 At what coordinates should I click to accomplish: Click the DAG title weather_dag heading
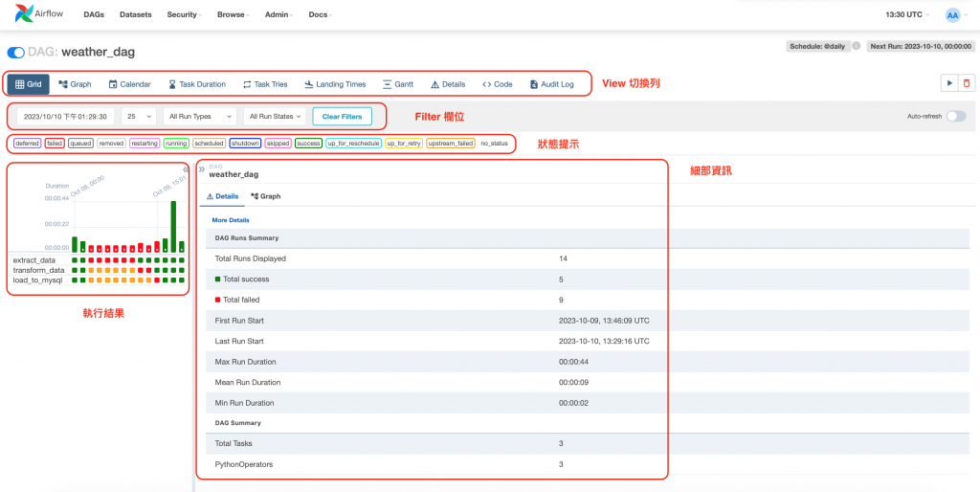99,53
